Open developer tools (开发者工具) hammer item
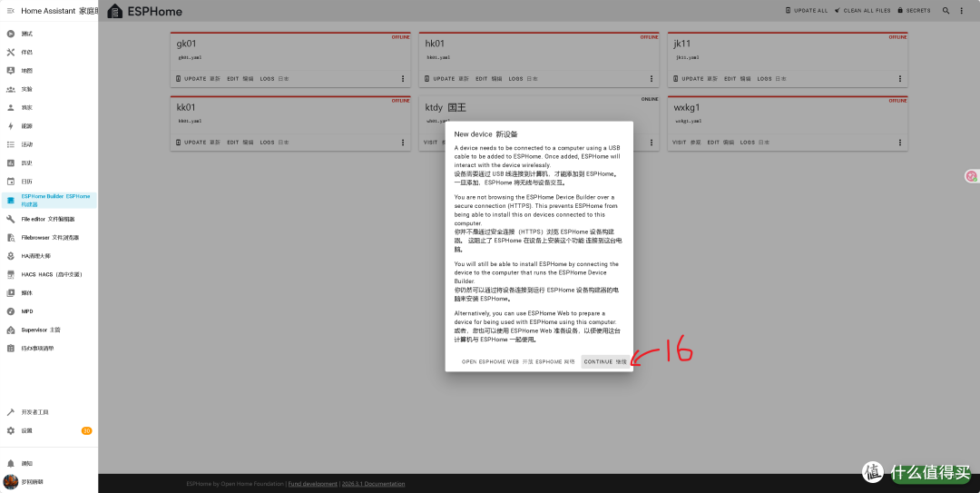The width and height of the screenshot is (980, 493). 49,412
